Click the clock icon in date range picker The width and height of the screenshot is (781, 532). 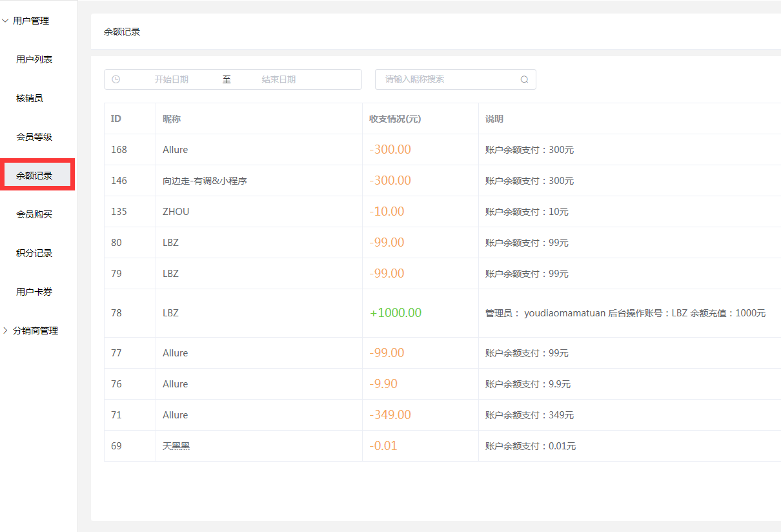coord(116,79)
